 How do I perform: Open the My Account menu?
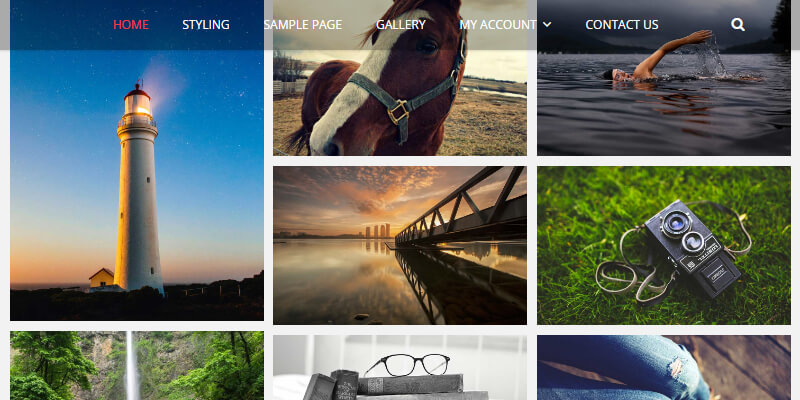point(497,24)
